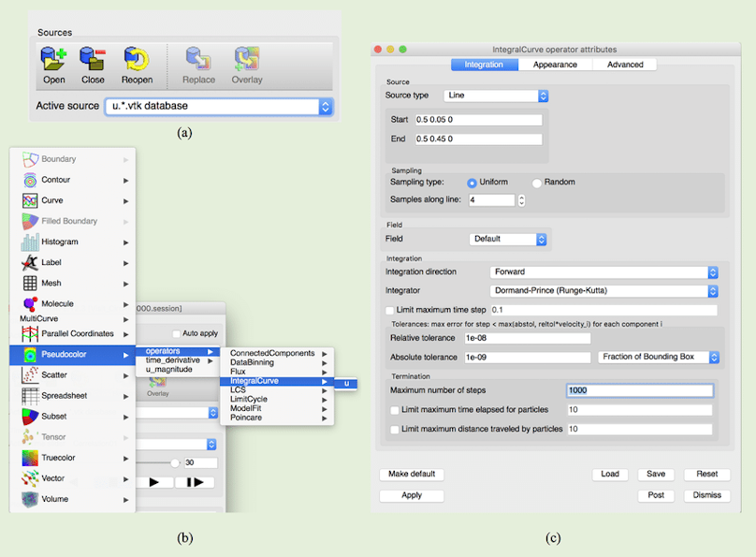Select Random sampling type
The image size is (756, 557).
537,183
